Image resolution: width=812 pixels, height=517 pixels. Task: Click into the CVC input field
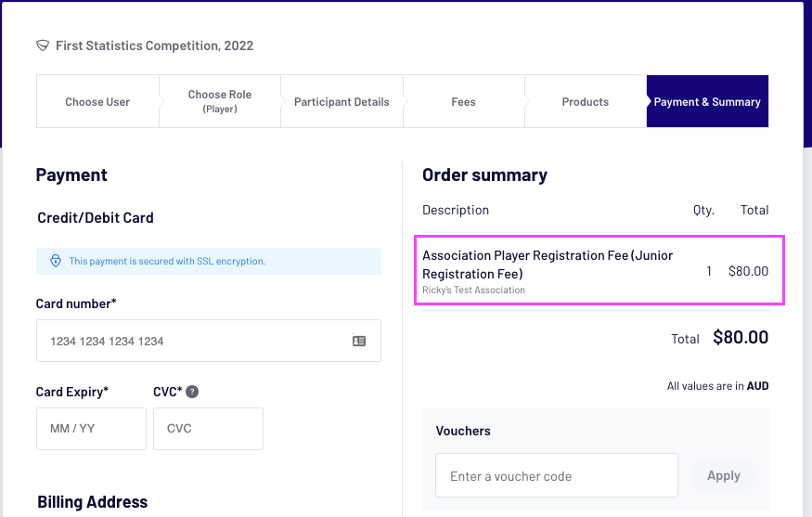click(208, 429)
